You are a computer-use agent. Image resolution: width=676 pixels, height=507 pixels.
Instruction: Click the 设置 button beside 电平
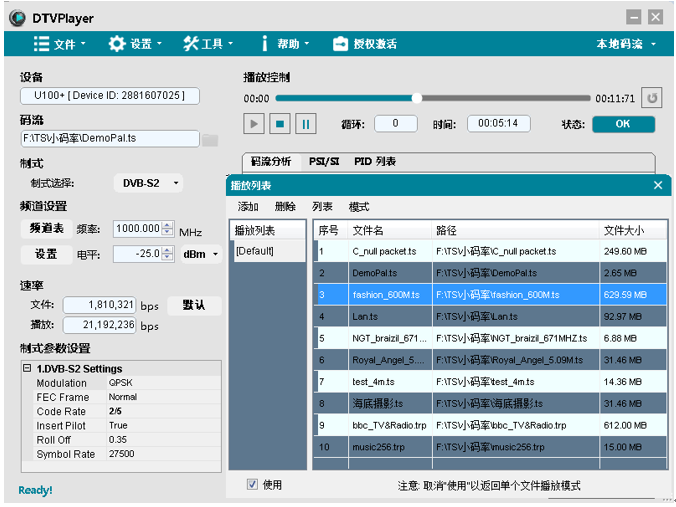pyautogui.click(x=47, y=254)
